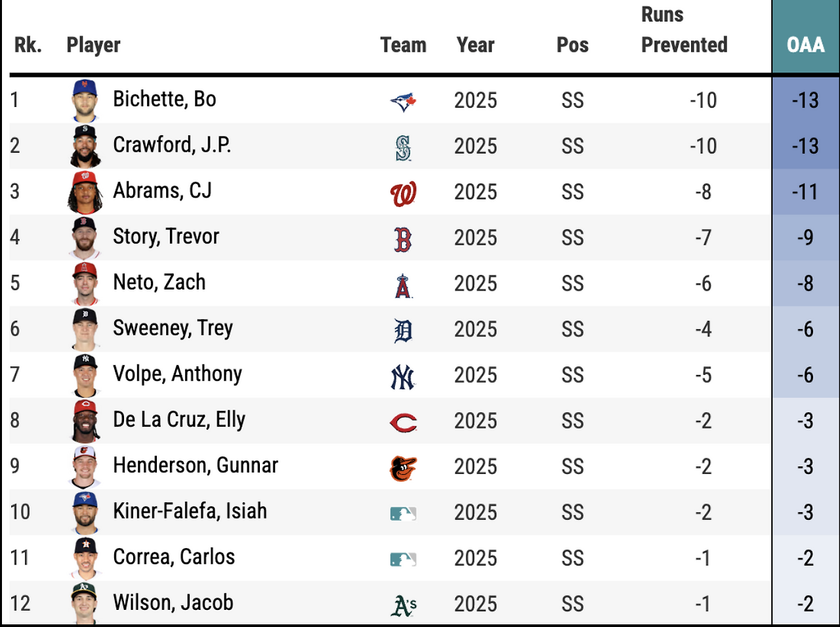Sort table by Player column header
Viewport: 840px width, 627px height.
coord(93,45)
